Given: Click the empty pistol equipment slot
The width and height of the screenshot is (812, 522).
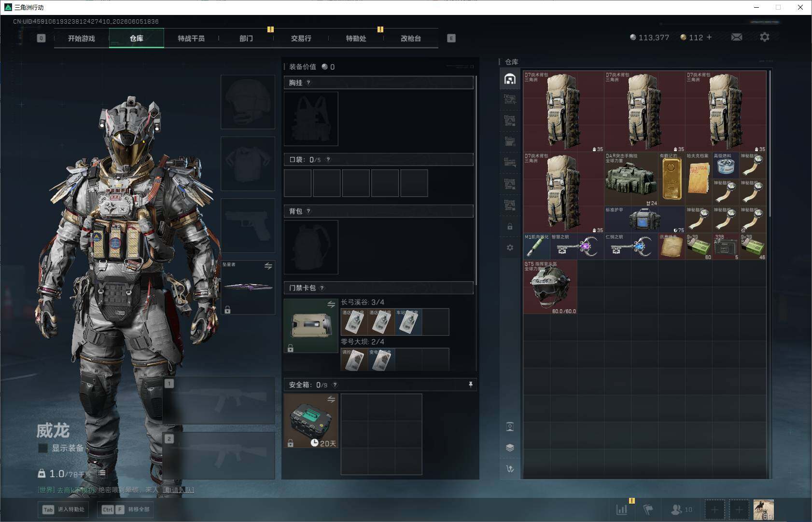Looking at the screenshot, I should click(248, 225).
